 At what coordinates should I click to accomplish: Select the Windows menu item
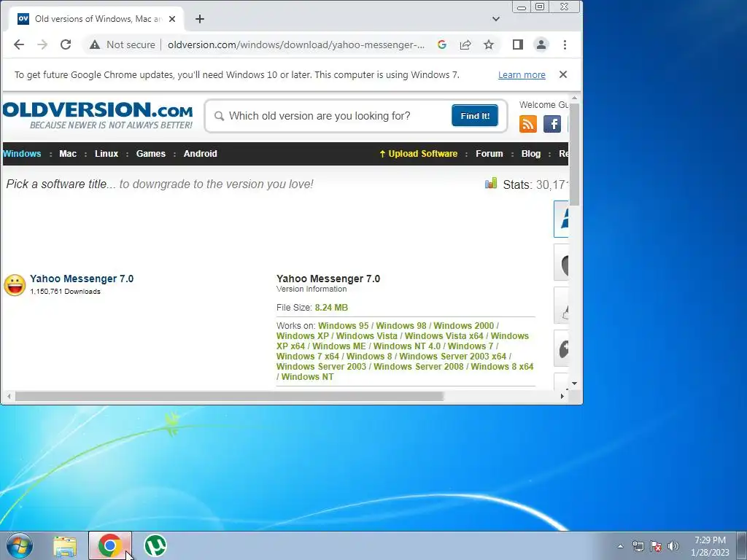click(x=22, y=154)
